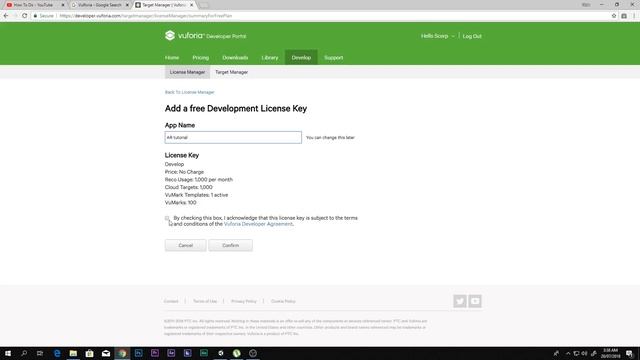
Task: Open the Cookie Policy footer link
Action: click(x=283, y=301)
